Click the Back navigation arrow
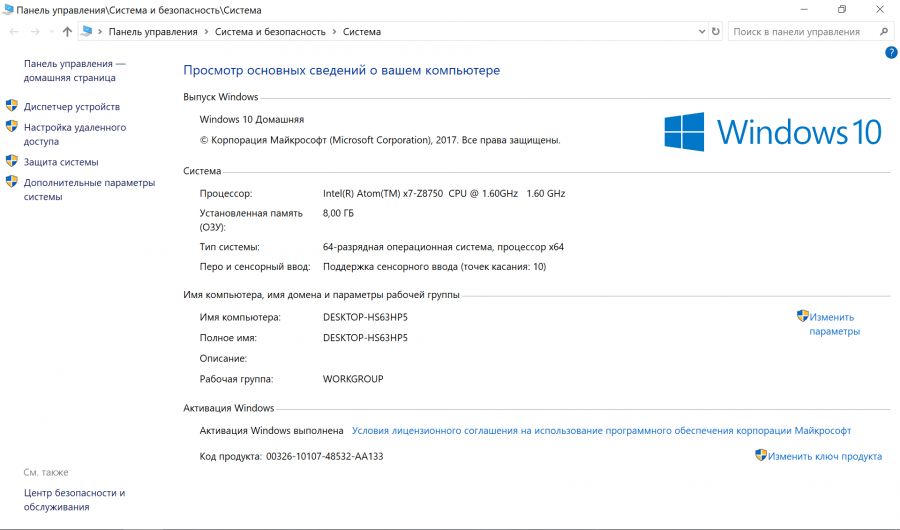Screen dimensions: 900x530 pyautogui.click(x=13, y=32)
